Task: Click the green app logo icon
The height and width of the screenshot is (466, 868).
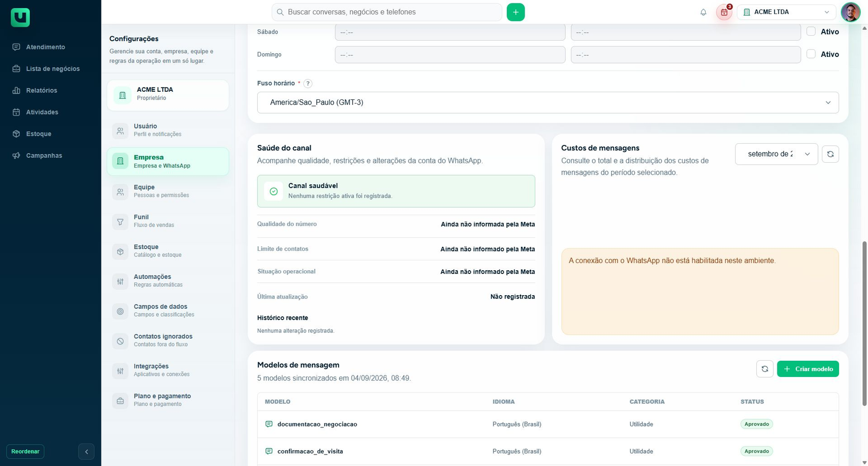Action: [x=20, y=17]
